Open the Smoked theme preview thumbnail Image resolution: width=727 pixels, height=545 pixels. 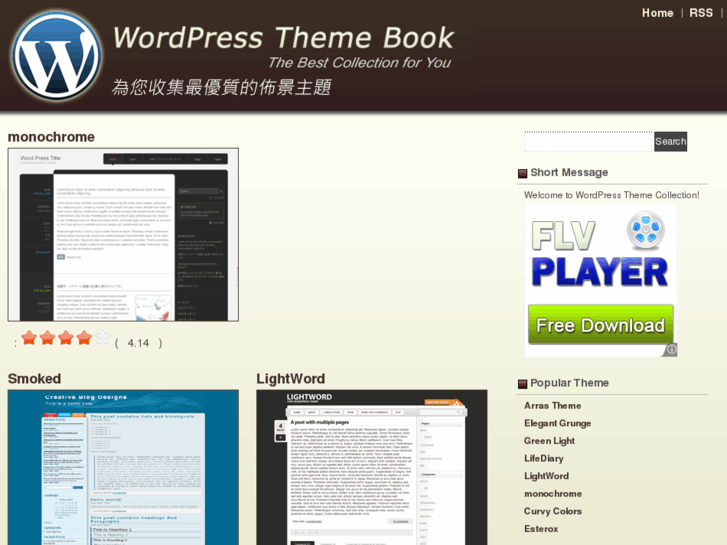[123, 468]
